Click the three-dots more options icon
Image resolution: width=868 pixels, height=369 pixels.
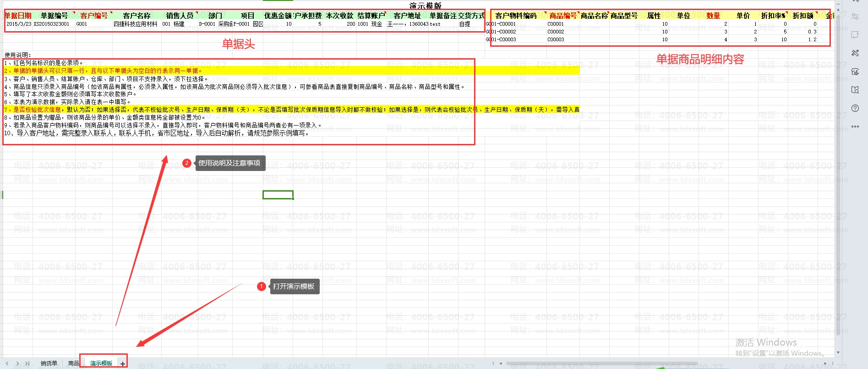click(x=855, y=127)
